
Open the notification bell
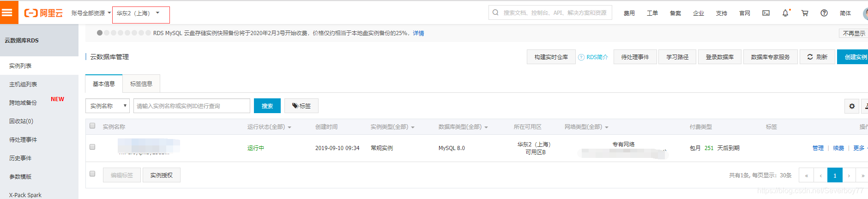click(785, 13)
